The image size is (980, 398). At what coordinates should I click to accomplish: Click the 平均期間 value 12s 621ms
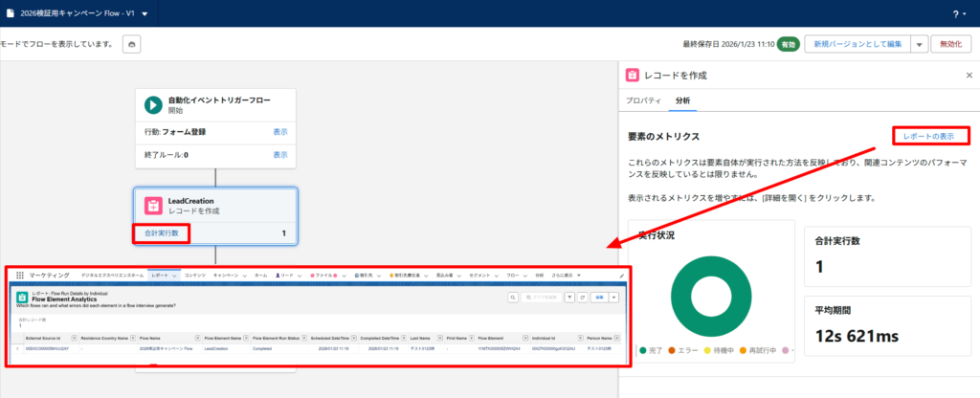click(857, 336)
